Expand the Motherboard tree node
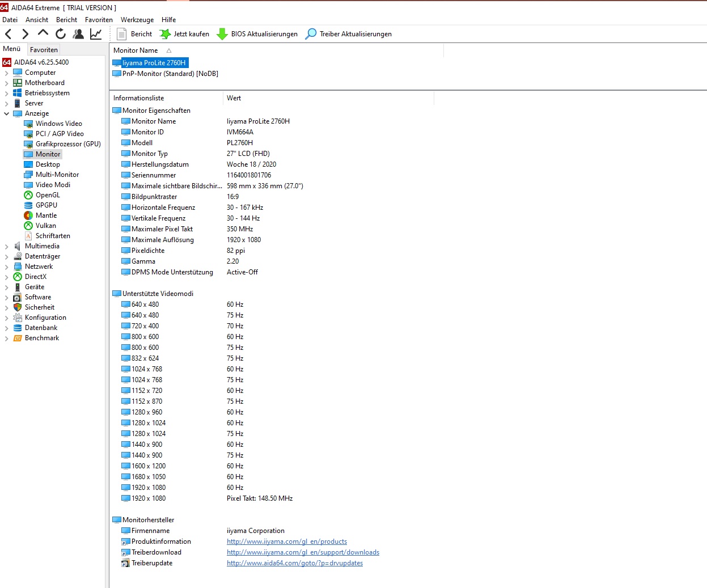707x588 pixels. [x=6, y=83]
